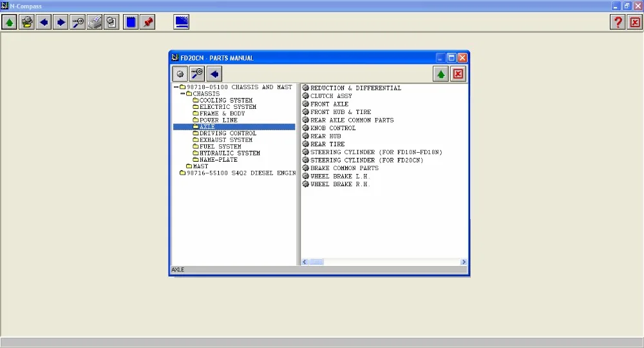This screenshot has width=644, height=348.
Task: Open the magnifier search tool in main toolbar
Action: click(x=78, y=22)
